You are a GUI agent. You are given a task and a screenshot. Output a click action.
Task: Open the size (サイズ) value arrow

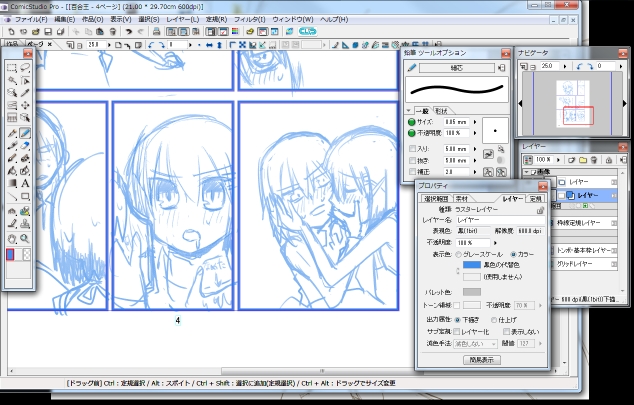coord(475,122)
